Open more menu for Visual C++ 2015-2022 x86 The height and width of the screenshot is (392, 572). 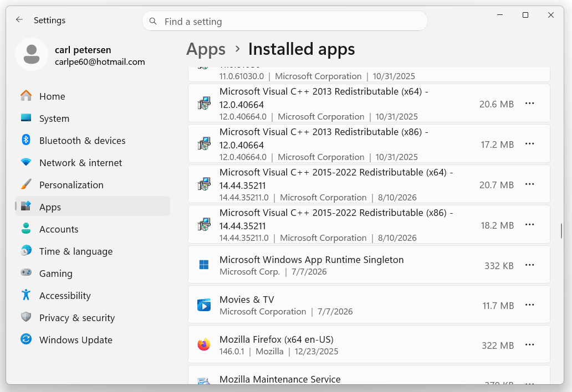(530, 225)
